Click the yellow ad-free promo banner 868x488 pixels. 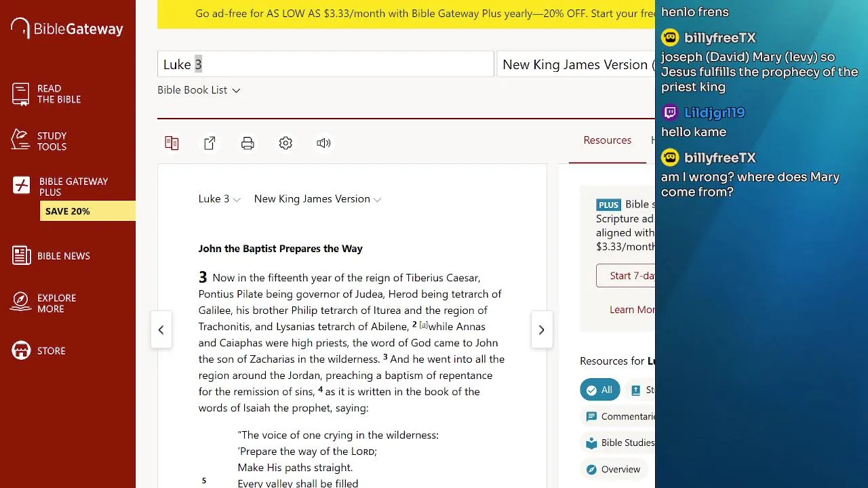[x=406, y=14]
